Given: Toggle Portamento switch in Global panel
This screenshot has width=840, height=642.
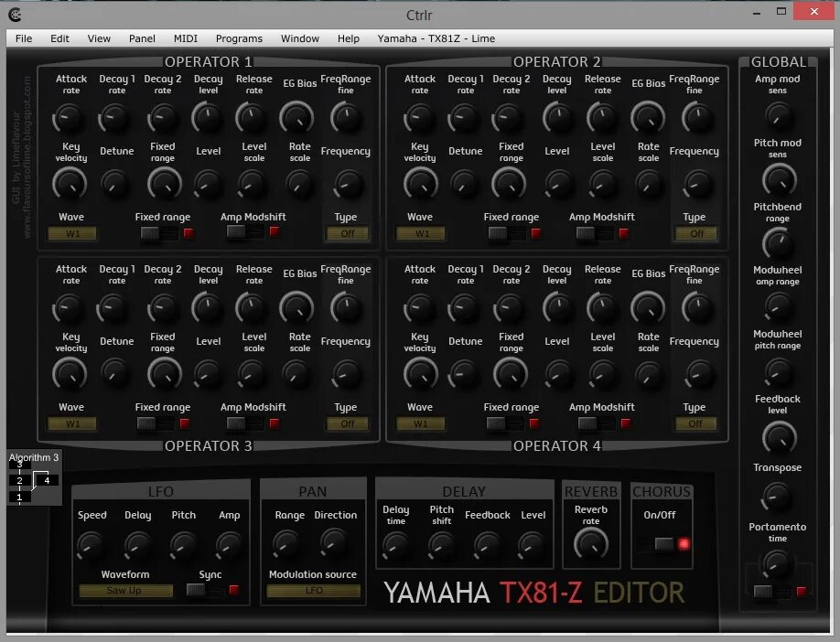Looking at the screenshot, I should point(771,591).
